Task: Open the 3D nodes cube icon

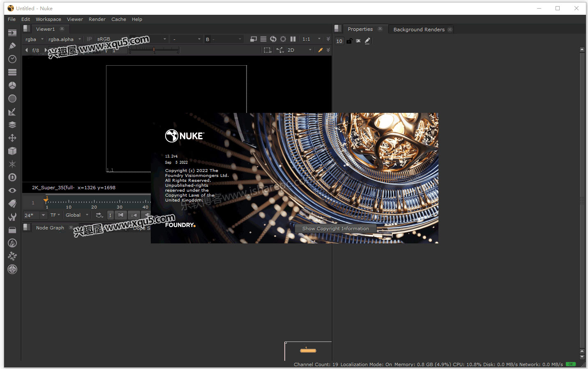Action: tap(12, 151)
